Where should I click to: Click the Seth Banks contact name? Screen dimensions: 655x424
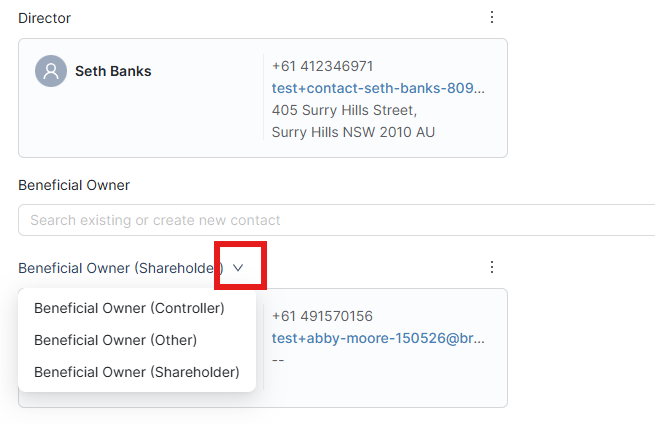click(113, 71)
